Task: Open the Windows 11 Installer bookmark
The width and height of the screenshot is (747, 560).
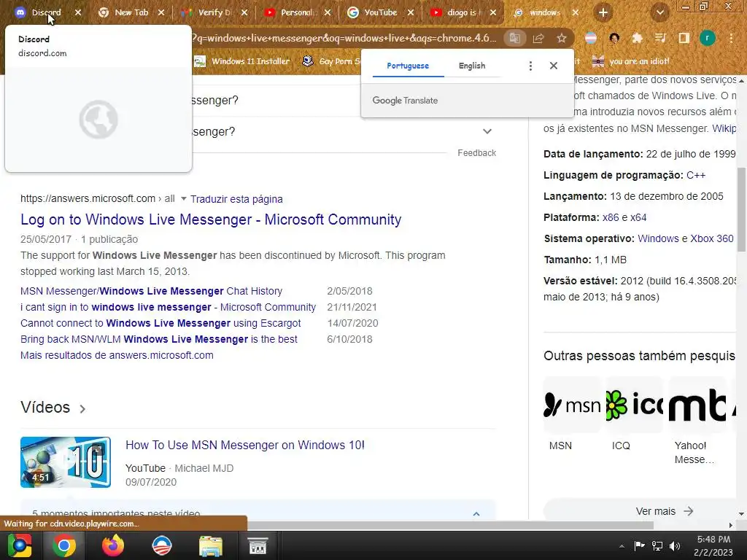Action: click(242, 61)
